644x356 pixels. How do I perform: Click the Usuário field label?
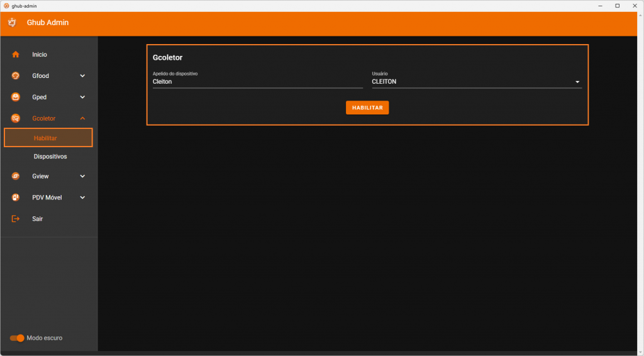[379, 74]
